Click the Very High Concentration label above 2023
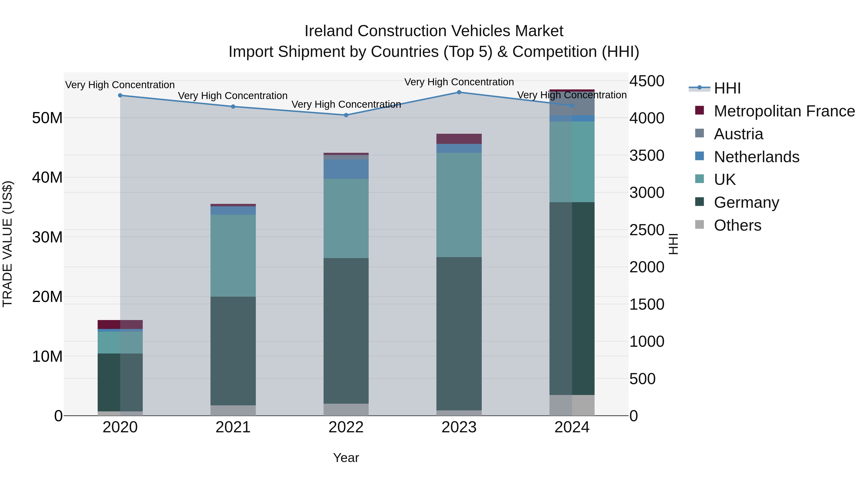 (x=459, y=82)
